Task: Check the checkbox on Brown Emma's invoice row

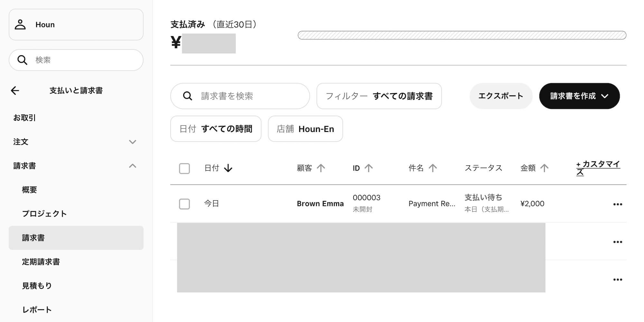Action: click(x=185, y=204)
